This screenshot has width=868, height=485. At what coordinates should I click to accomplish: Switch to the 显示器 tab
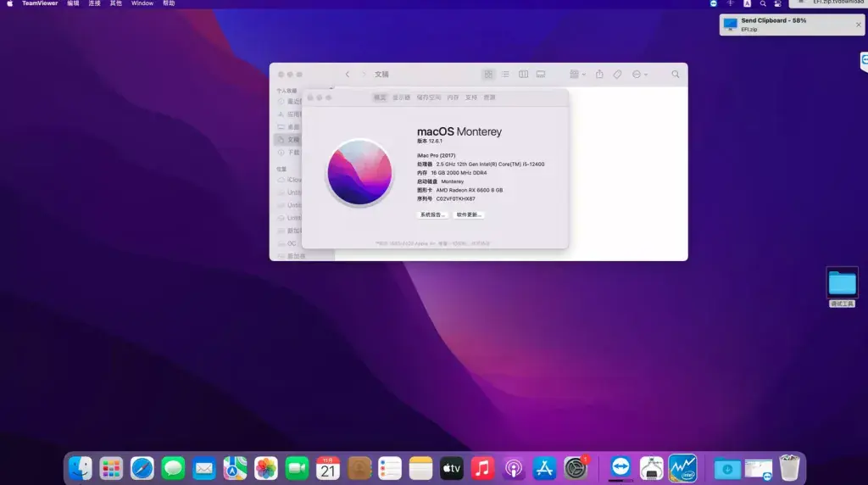pyautogui.click(x=401, y=98)
